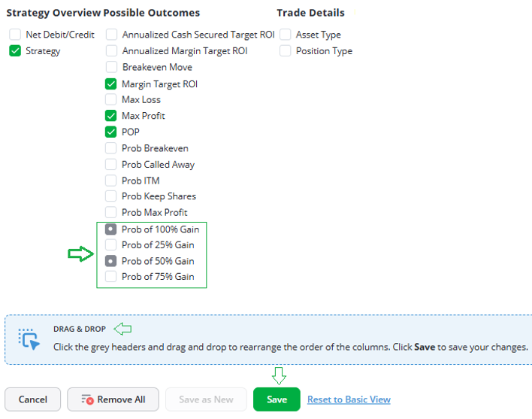Disable the POP column checkbox
The height and width of the screenshot is (419, 532).
111,132
